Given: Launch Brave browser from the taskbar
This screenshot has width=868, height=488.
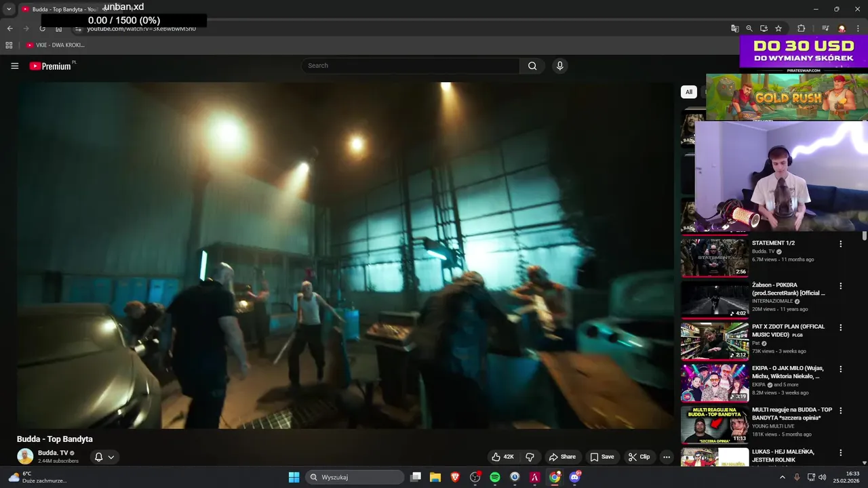Looking at the screenshot, I should pos(455,477).
